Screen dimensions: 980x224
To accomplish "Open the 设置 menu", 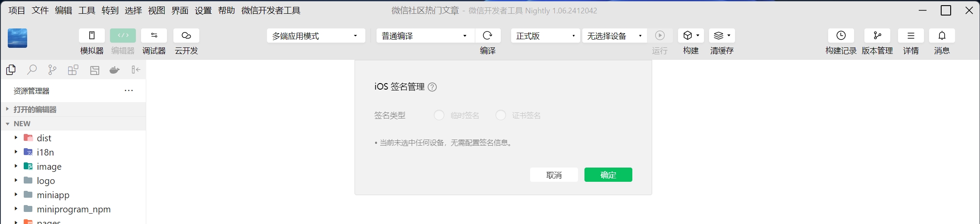I will (203, 10).
